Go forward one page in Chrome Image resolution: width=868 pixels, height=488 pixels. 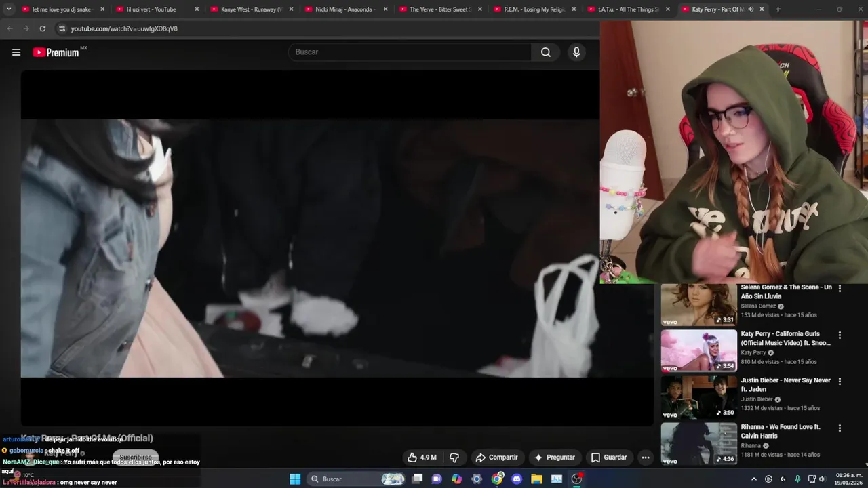click(x=26, y=28)
